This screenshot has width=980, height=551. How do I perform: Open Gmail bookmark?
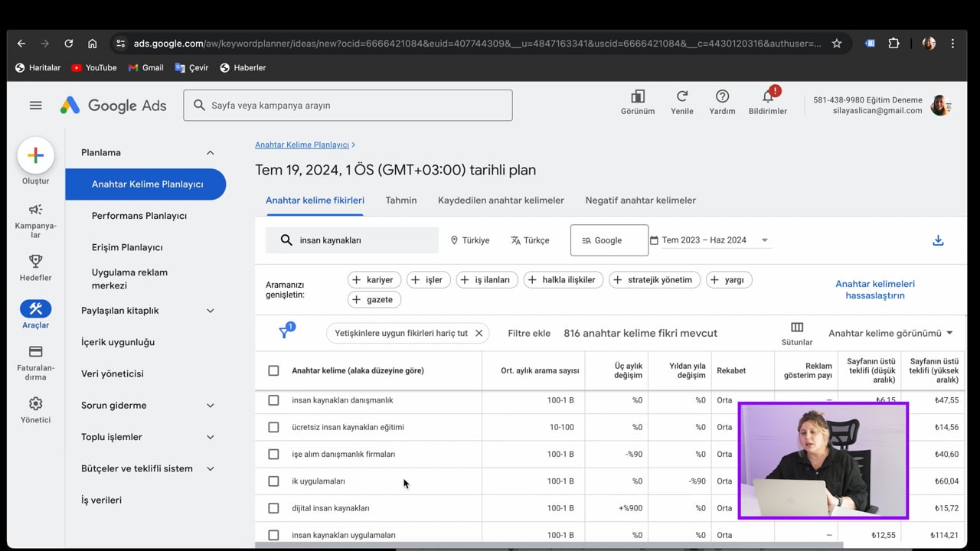coord(146,67)
